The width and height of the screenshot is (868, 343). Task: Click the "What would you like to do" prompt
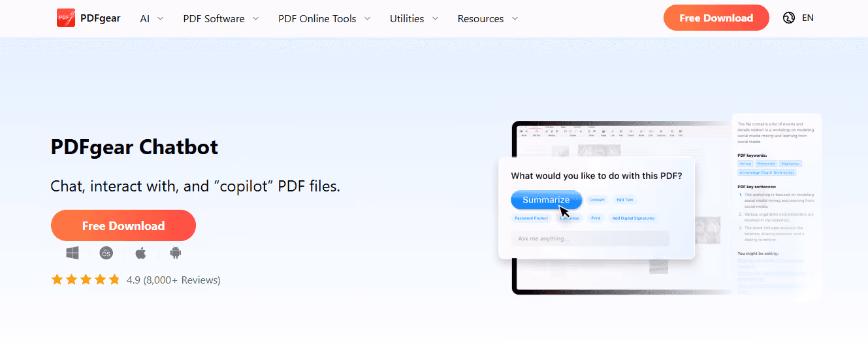tap(596, 176)
